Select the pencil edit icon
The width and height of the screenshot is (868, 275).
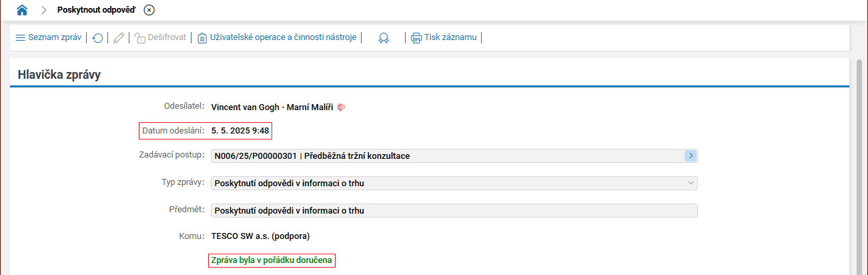tap(119, 38)
